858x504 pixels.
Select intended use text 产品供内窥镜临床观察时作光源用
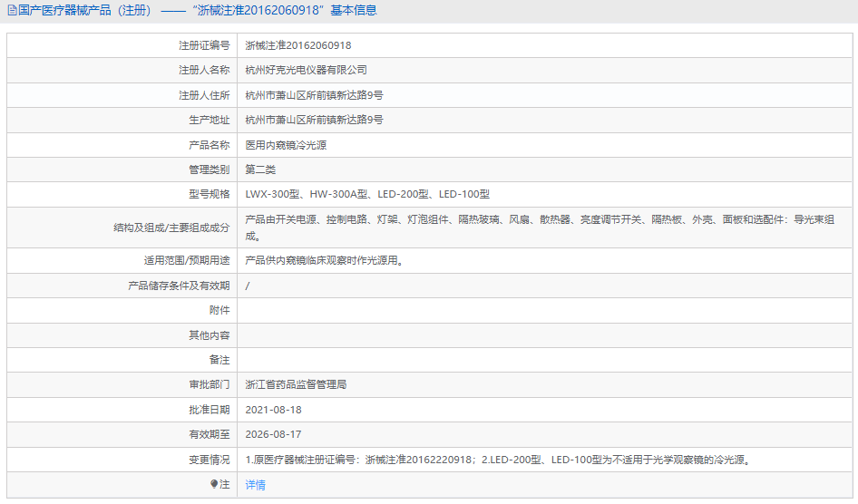coord(324,261)
